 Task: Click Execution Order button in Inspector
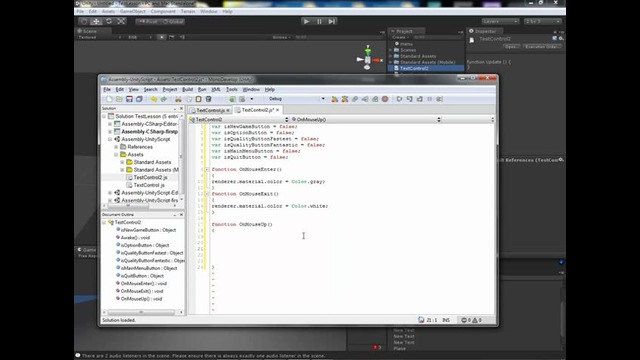click(x=542, y=47)
